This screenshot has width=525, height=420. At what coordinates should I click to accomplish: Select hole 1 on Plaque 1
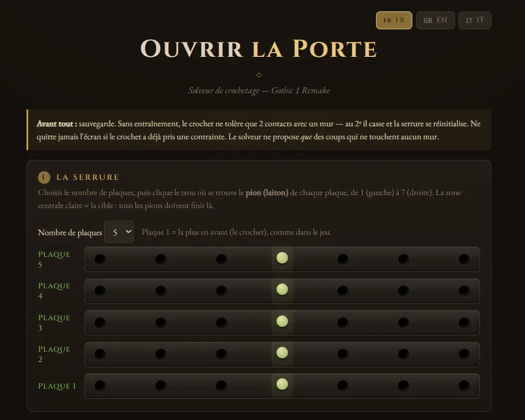point(100,385)
